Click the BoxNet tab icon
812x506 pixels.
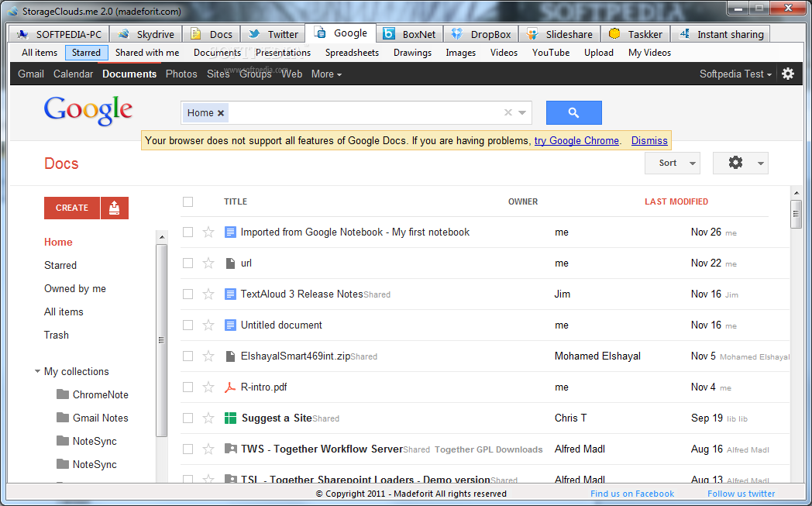(389, 34)
